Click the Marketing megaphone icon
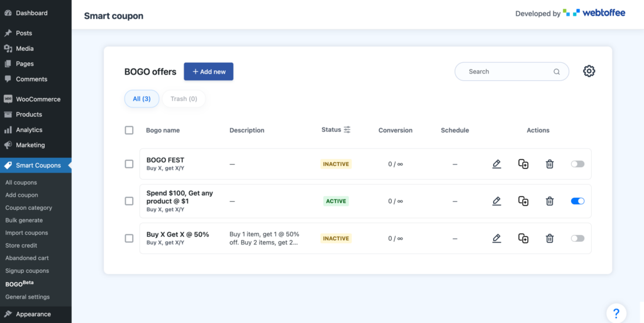 pyautogui.click(x=8, y=145)
